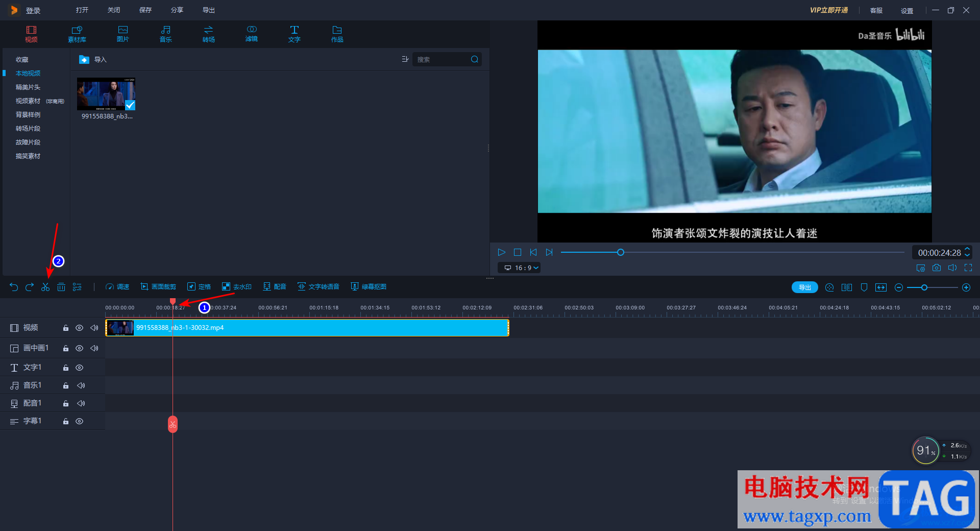This screenshot has height=531, width=980.
Task: Lock the 视频 track
Action: pos(66,328)
